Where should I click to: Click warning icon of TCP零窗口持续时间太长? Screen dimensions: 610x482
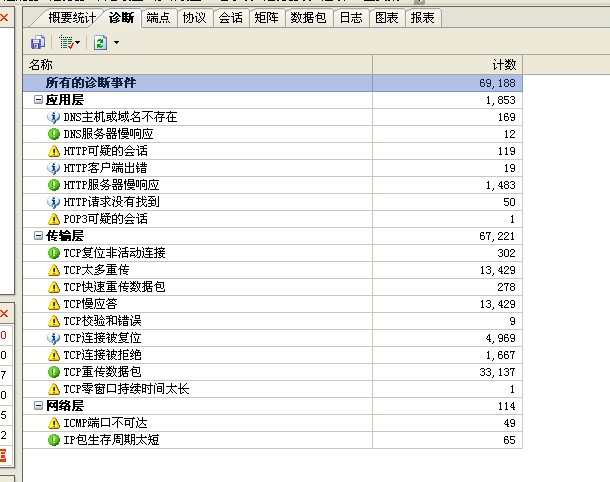point(53,389)
